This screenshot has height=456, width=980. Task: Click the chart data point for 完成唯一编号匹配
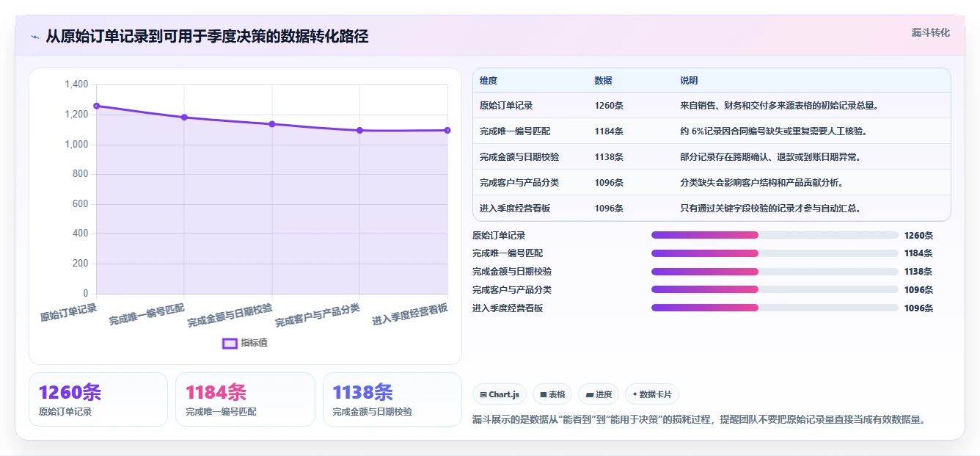[x=184, y=117]
